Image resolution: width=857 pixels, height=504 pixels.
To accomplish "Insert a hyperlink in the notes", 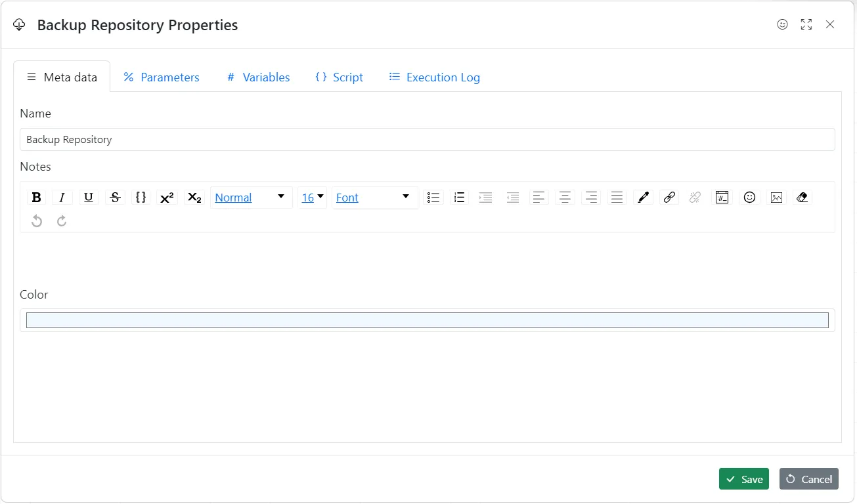I will click(669, 197).
